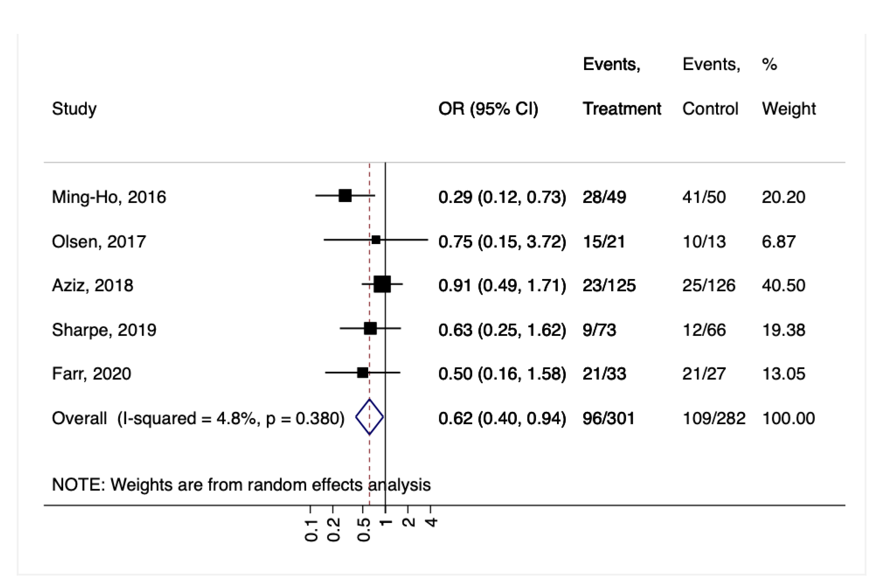This screenshot has width=884, height=588.
Task: Click the blue Overall diamond marker
Action: pyautogui.click(x=369, y=417)
